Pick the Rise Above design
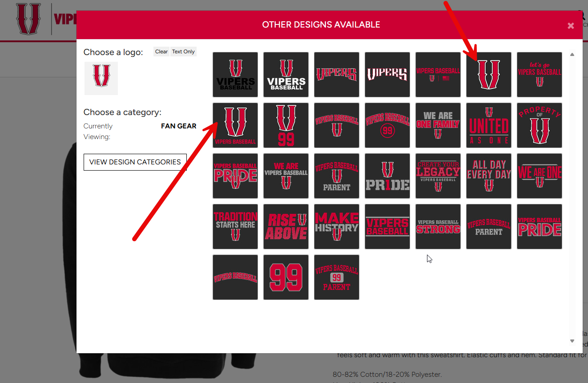The width and height of the screenshot is (588, 383). click(286, 227)
